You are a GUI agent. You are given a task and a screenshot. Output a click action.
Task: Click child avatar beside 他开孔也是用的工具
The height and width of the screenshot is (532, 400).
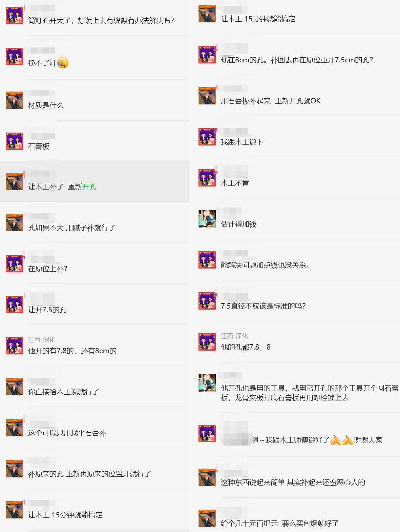click(x=207, y=383)
